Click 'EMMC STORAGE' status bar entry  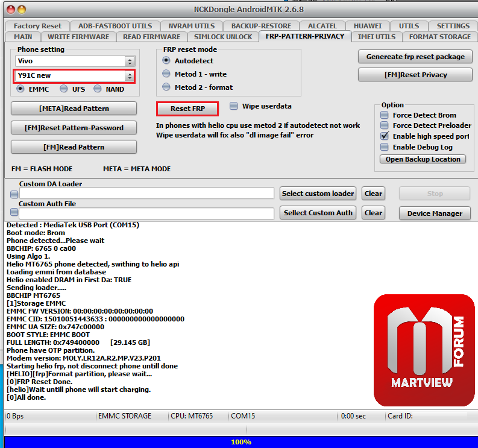[x=125, y=416]
